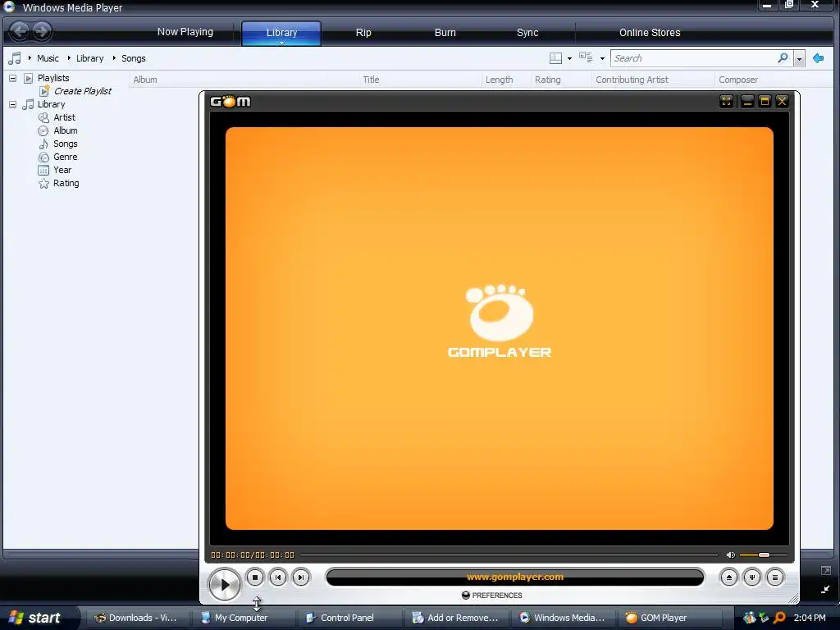Open the search options dropdown arrow
840x630 pixels.
point(799,58)
